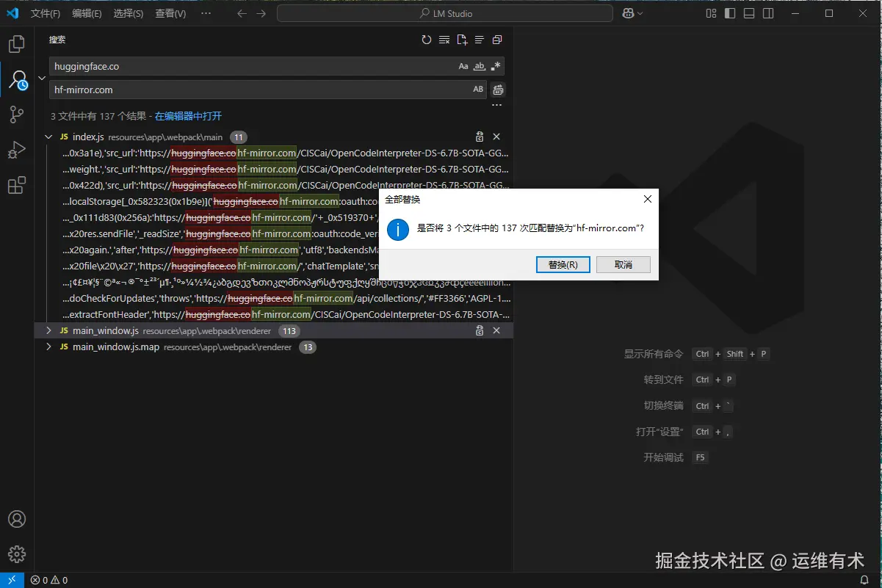Replace all matches in index.js file row

point(480,137)
